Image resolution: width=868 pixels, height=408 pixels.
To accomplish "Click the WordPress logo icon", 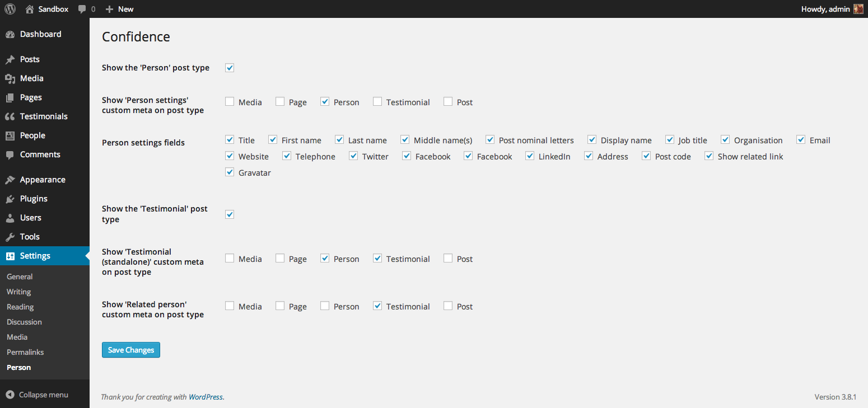I will [10, 9].
